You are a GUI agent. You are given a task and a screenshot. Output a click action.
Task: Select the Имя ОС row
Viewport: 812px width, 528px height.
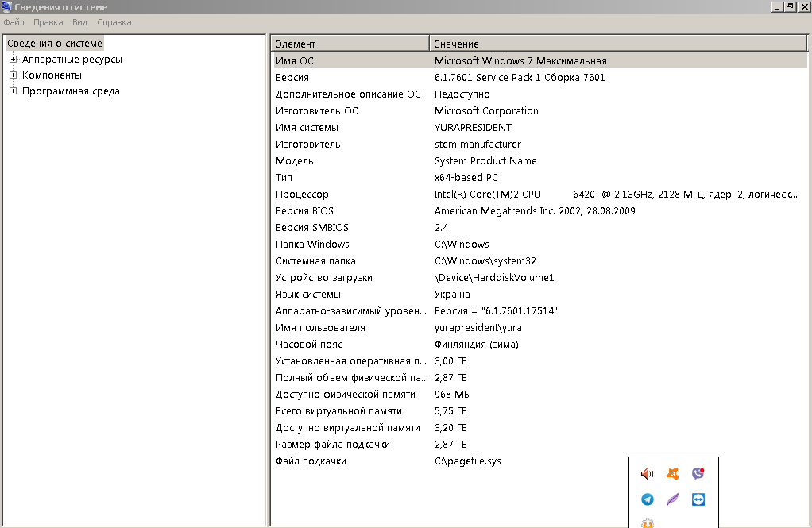[540, 60]
